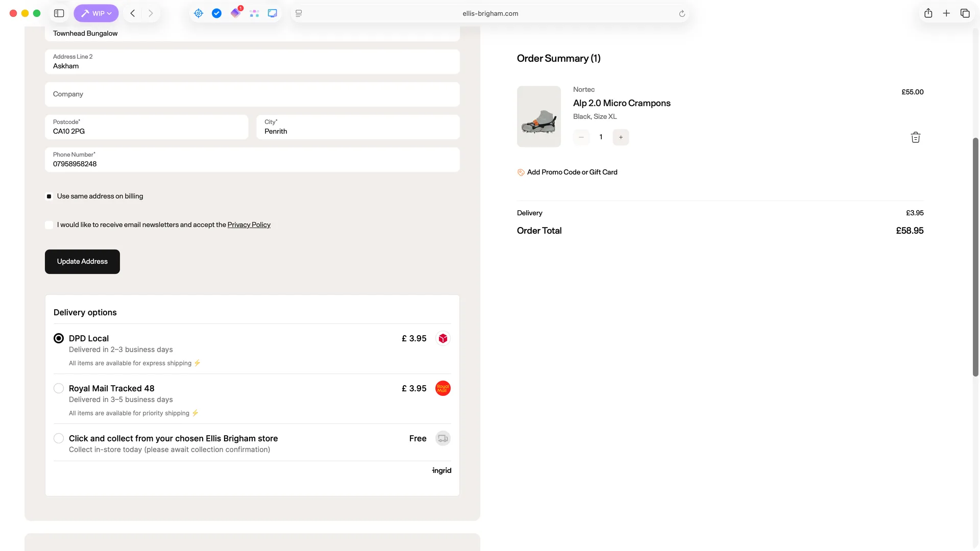Select Royal Mail Tracked 48 delivery
Image resolution: width=980 pixels, height=551 pixels.
point(59,388)
